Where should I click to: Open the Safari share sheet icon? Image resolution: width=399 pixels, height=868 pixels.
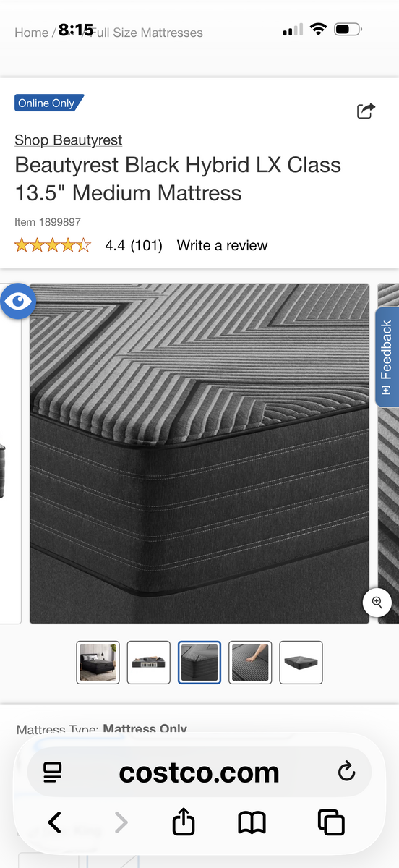(184, 822)
